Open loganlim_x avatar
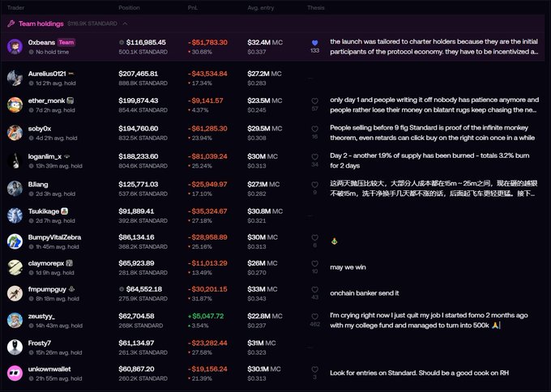The image size is (551, 392). pos(15,160)
